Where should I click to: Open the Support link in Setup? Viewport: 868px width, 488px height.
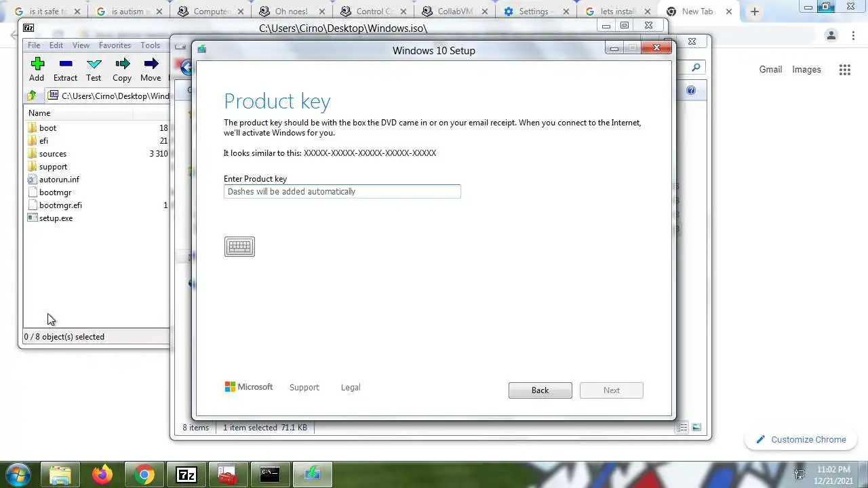point(304,388)
